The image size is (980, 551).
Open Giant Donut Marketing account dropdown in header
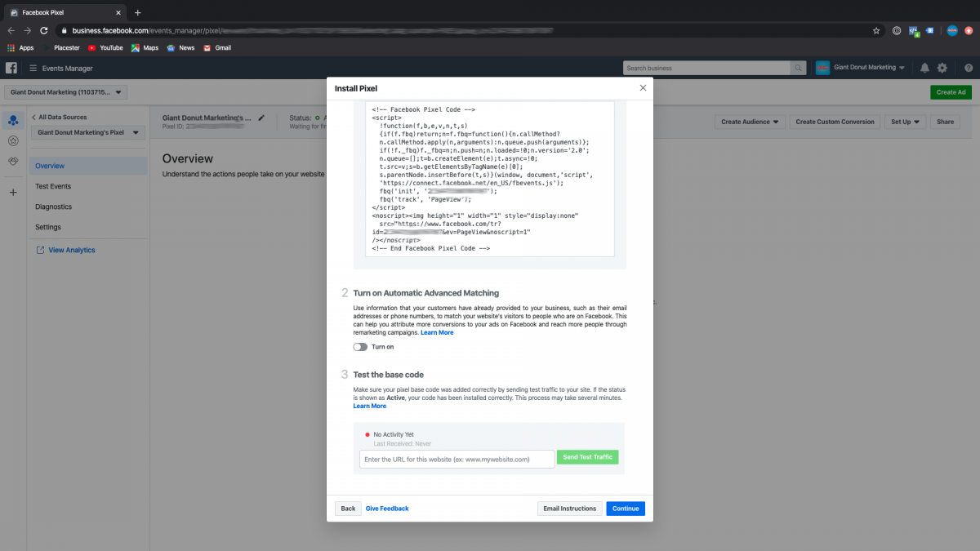click(x=861, y=68)
